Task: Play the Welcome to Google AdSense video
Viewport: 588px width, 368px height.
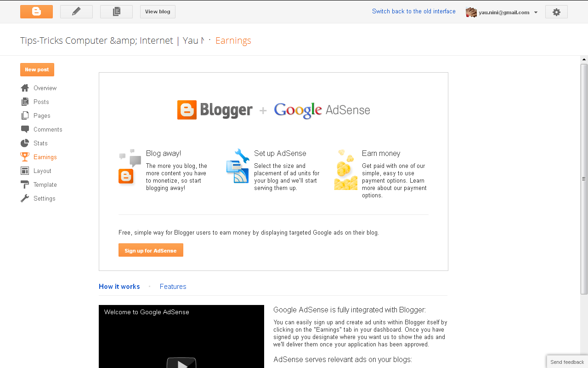Action: click(181, 363)
